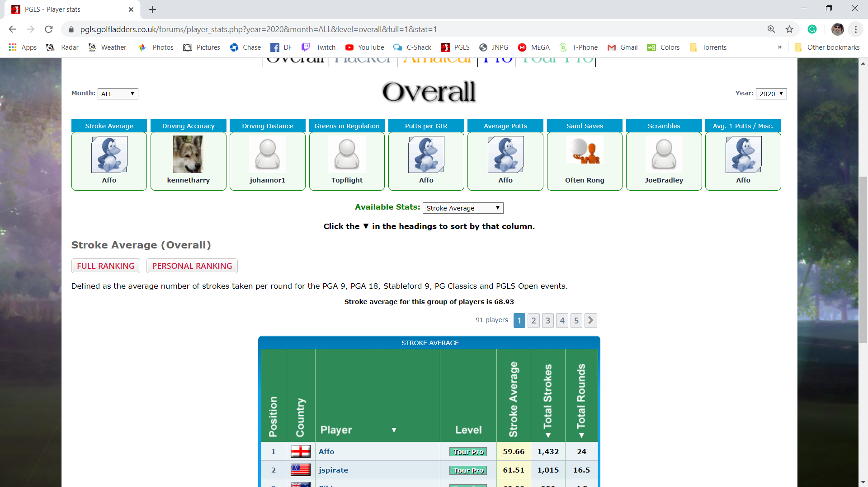Sort the table by Player column arrow
The width and height of the screenshot is (868, 487).
(x=394, y=430)
